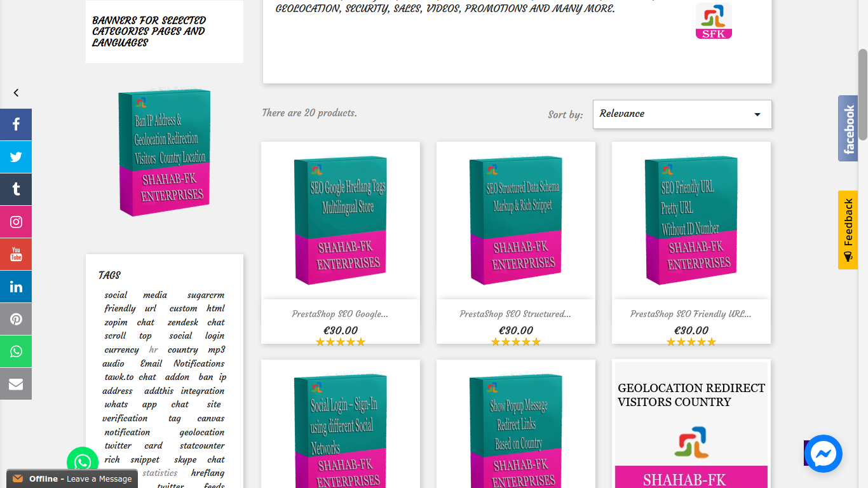Share on Twitter via sidebar icon
The width and height of the screenshot is (868, 488).
pos(16,157)
